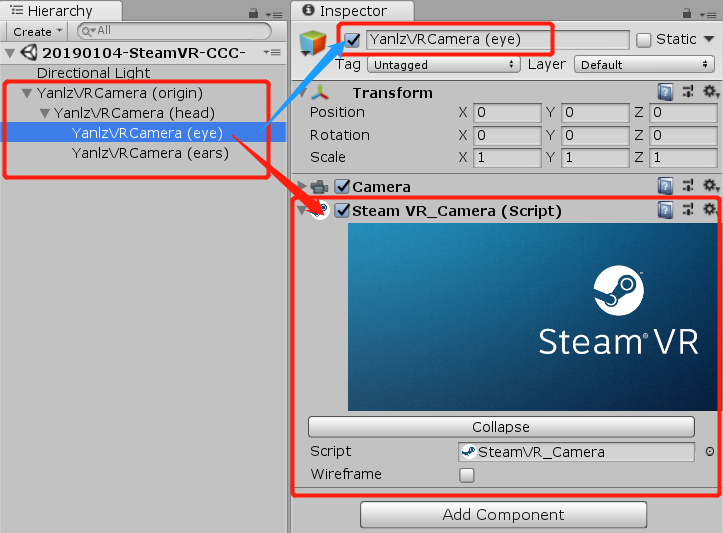
Task: Click the Position X field
Action: tap(507, 113)
